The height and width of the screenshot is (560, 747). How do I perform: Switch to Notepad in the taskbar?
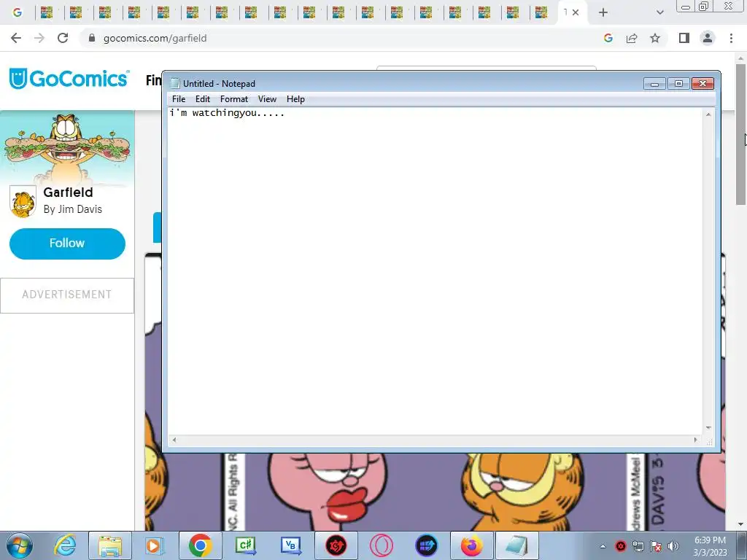[517, 545]
